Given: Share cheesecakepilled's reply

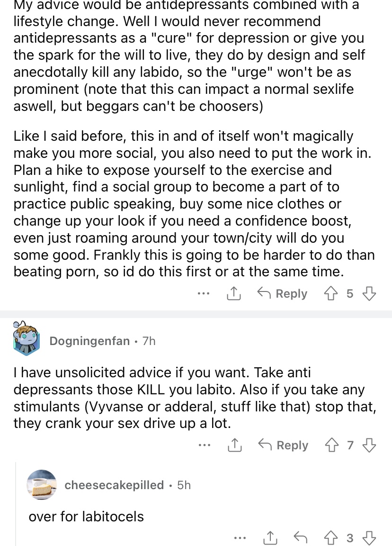Looking at the screenshot, I should (x=270, y=537).
